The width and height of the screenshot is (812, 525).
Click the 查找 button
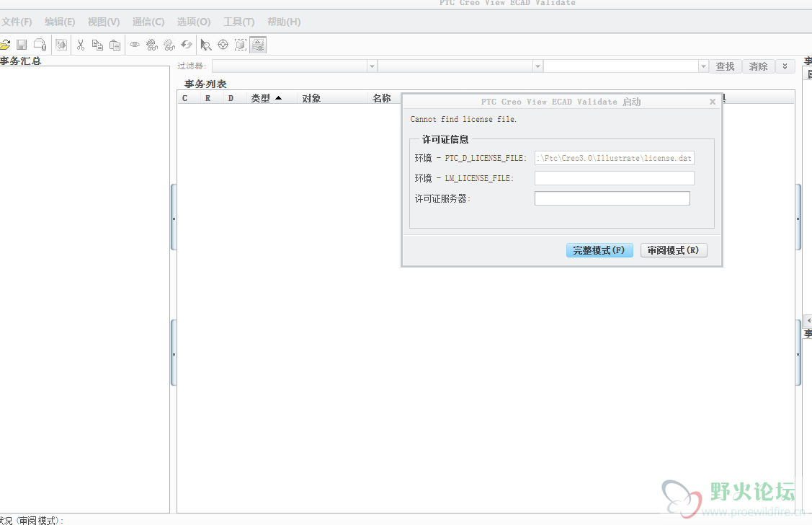(725, 66)
